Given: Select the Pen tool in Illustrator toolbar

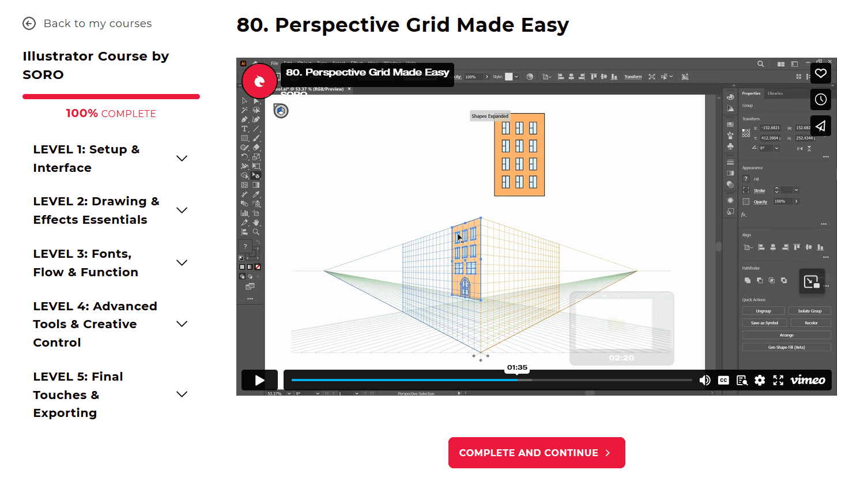Looking at the screenshot, I should point(244,119).
